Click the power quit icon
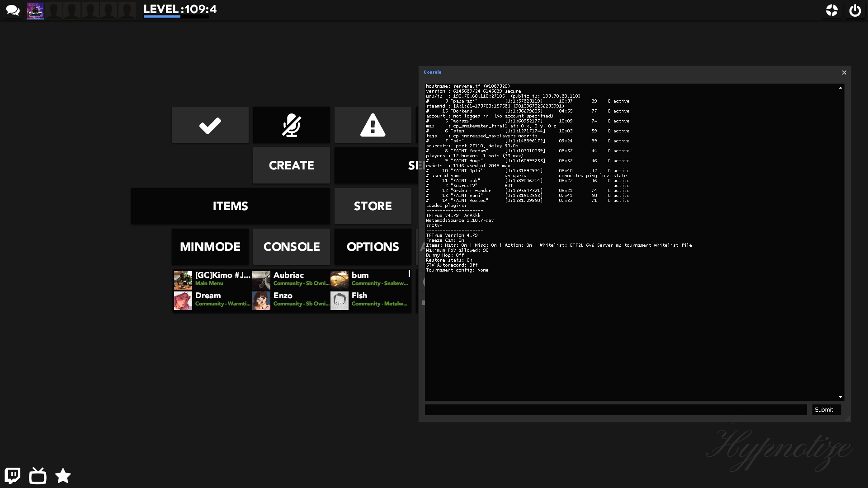 pyautogui.click(x=855, y=10)
